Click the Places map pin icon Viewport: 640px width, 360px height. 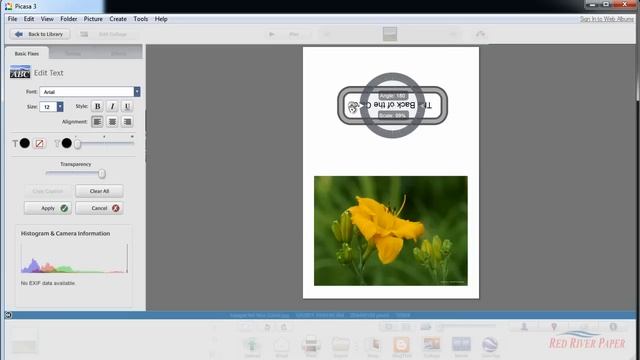click(554, 327)
